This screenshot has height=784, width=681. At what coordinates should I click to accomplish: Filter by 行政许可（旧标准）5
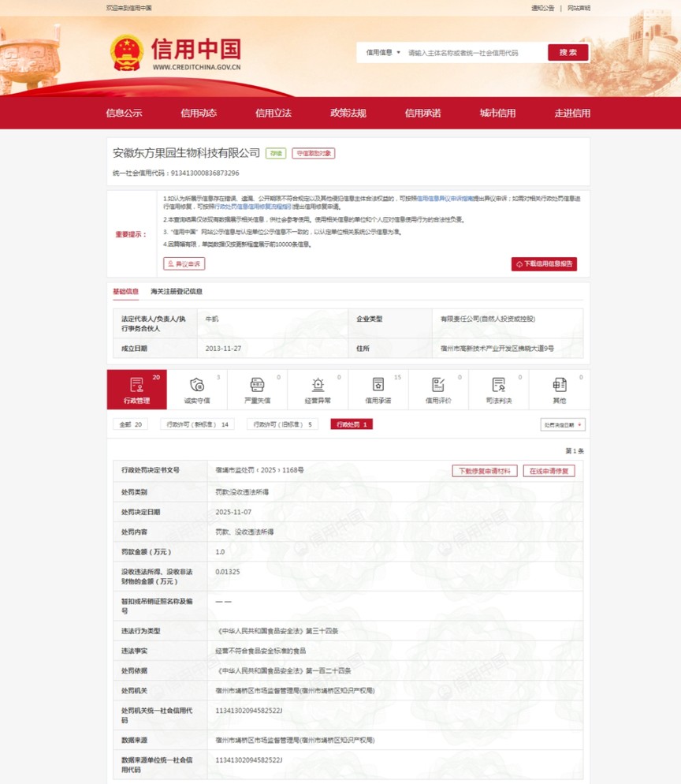(282, 424)
